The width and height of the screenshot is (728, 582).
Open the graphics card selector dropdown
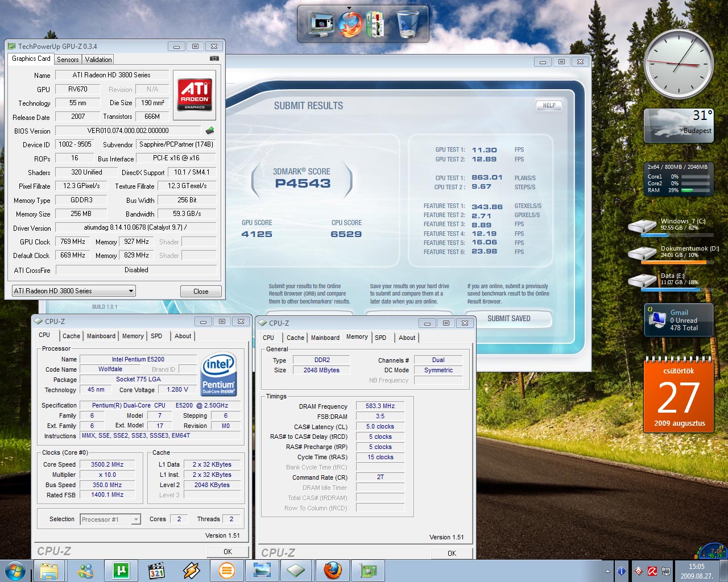(x=74, y=291)
